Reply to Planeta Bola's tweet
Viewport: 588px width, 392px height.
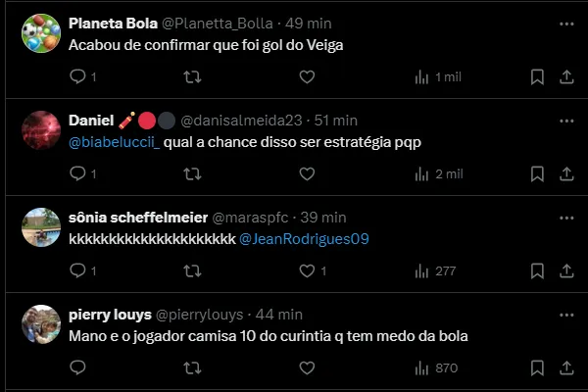[78, 76]
